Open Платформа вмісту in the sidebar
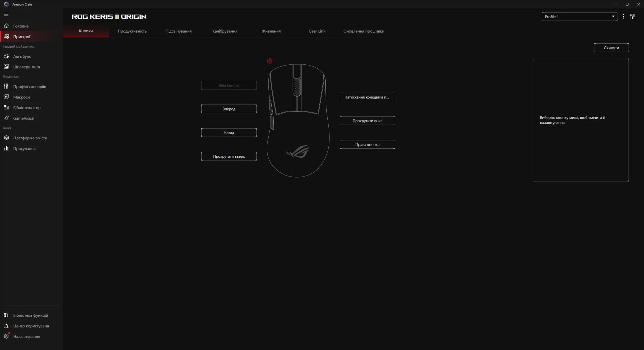This screenshot has width=644, height=350. (31, 138)
